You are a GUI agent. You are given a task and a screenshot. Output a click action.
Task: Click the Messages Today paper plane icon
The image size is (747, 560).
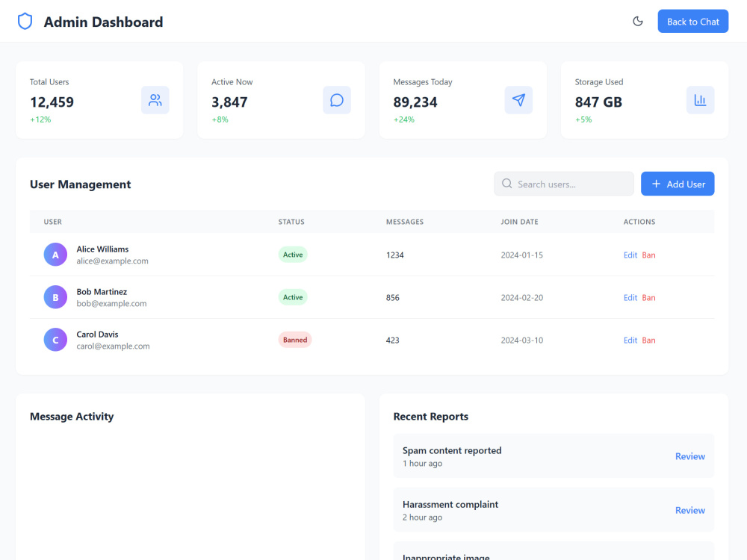[518, 100]
